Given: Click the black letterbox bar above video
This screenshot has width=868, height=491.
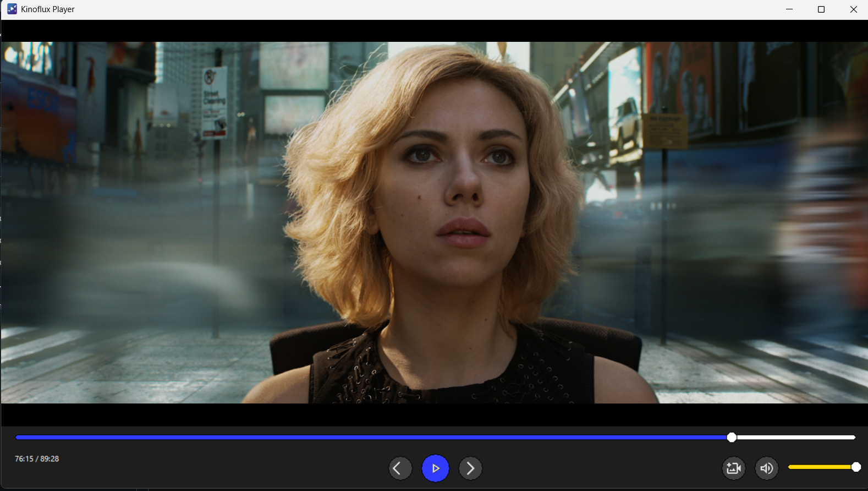Looking at the screenshot, I should [x=433, y=31].
